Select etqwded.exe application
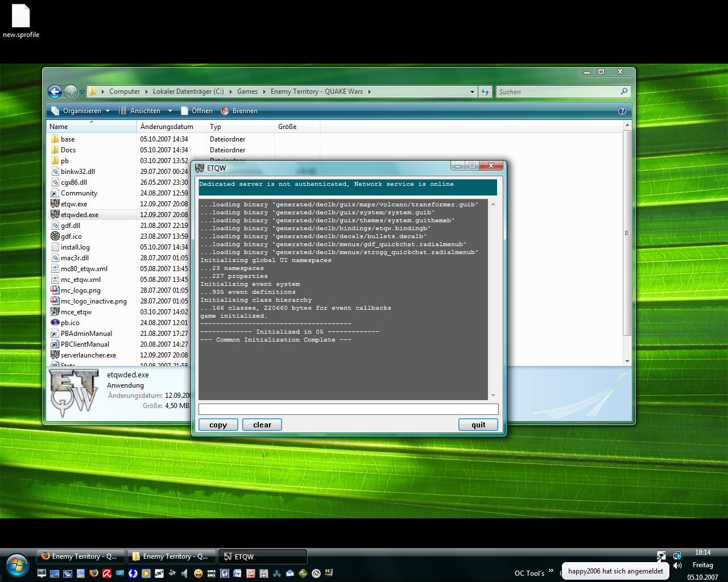Screen dimensions: 728x582 80,215
